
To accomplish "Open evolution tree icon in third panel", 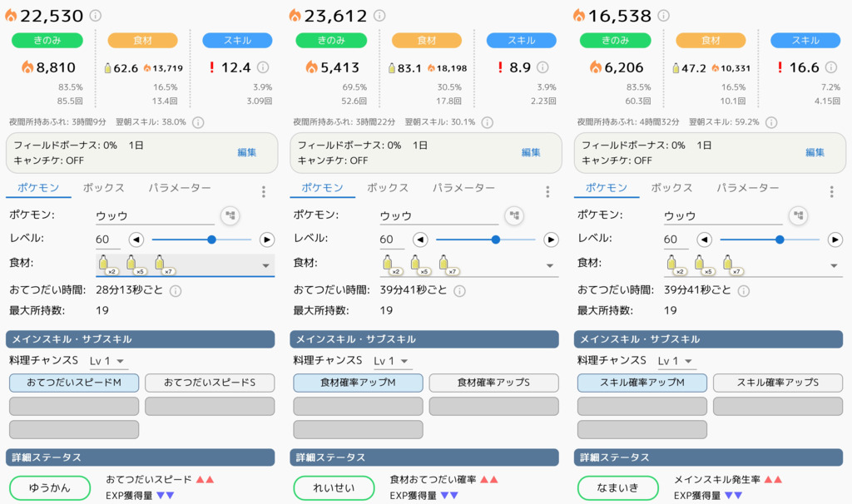I will click(x=798, y=215).
